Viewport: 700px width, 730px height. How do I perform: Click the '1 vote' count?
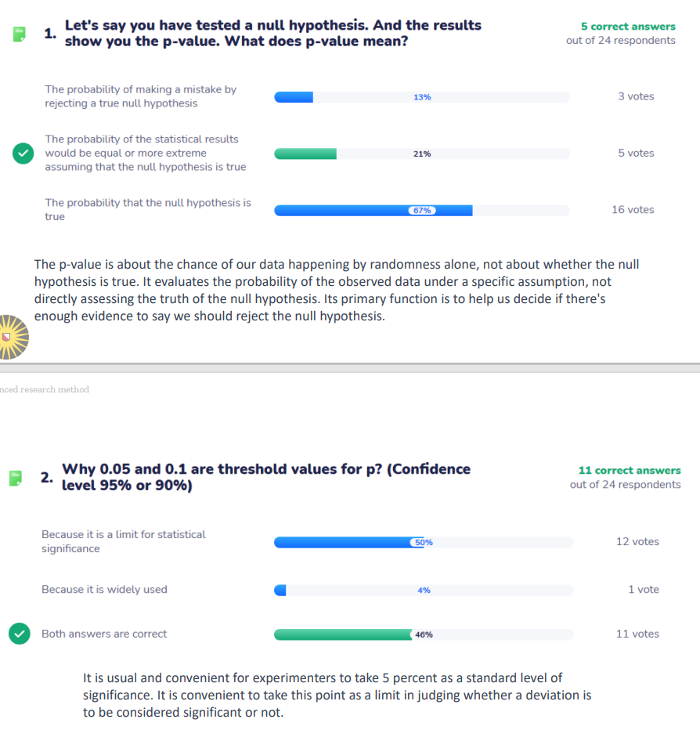coord(643,589)
